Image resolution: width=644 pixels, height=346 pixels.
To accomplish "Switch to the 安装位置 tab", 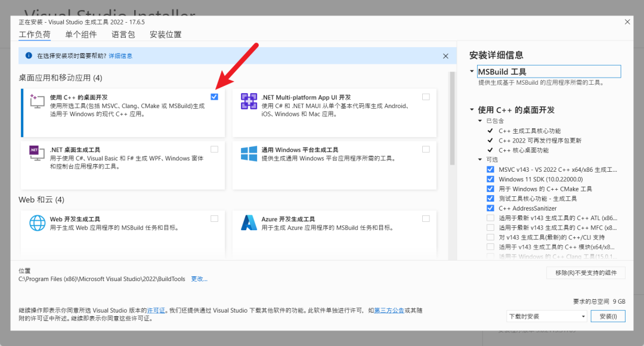I will point(166,35).
